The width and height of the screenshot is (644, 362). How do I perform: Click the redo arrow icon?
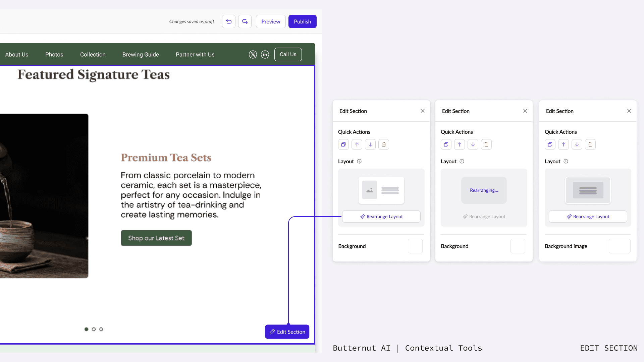[x=245, y=21]
